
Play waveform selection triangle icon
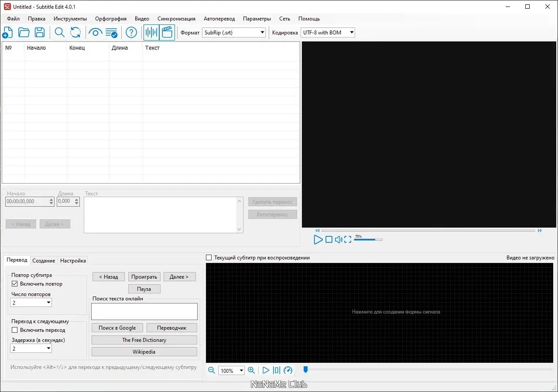pyautogui.click(x=266, y=370)
